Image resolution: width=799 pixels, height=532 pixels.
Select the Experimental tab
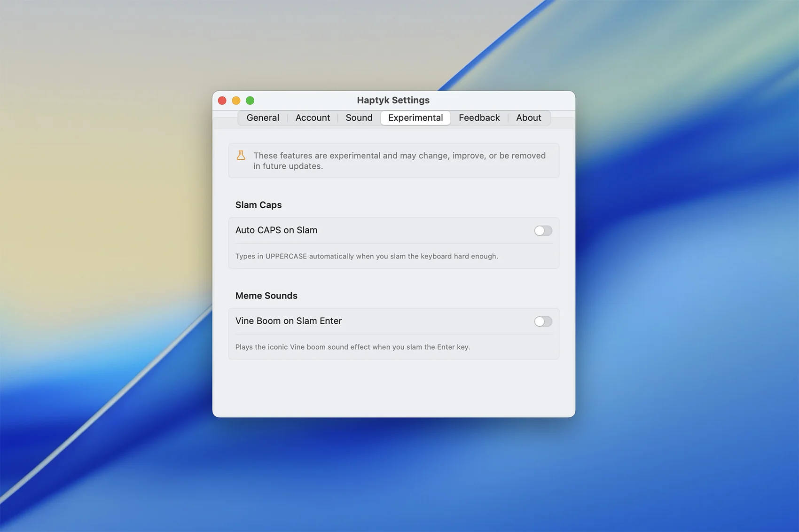point(415,118)
